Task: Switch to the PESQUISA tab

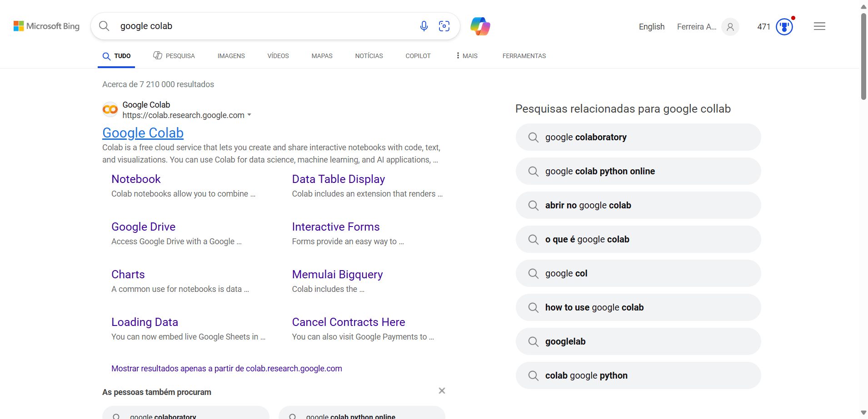Action: point(174,56)
